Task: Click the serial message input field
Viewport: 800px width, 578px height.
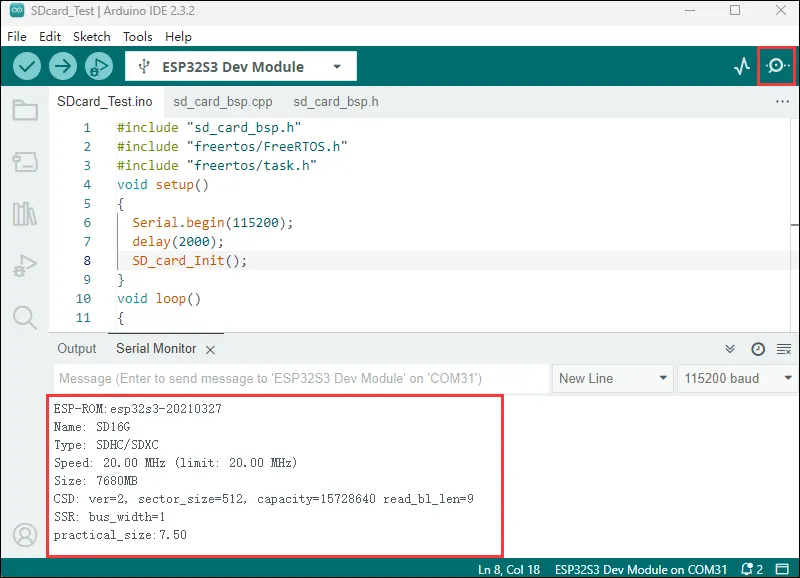Action: [x=300, y=378]
